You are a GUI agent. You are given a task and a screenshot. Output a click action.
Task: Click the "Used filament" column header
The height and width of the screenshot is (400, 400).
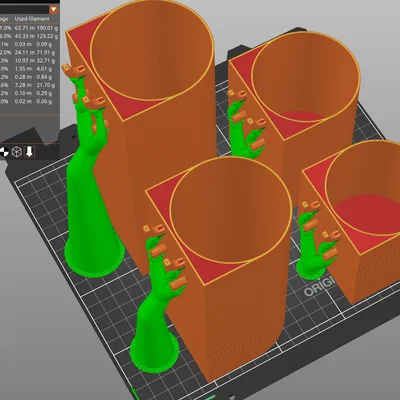pos(32,19)
